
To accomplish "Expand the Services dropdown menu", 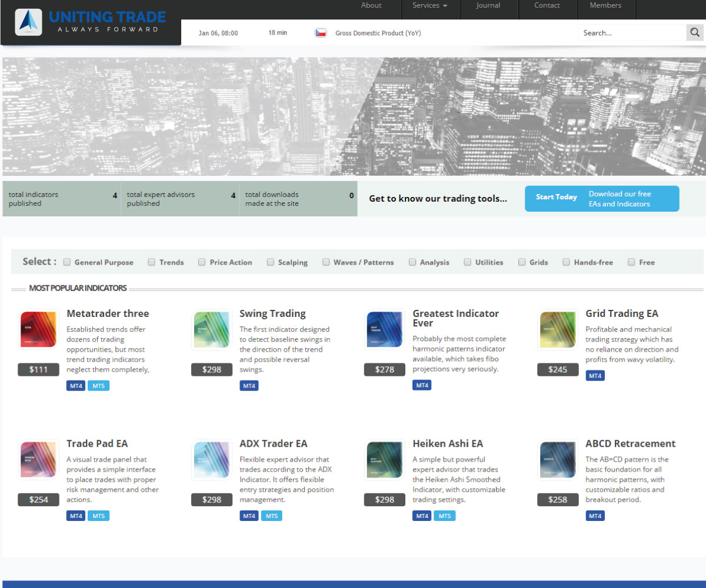I will coord(429,5).
